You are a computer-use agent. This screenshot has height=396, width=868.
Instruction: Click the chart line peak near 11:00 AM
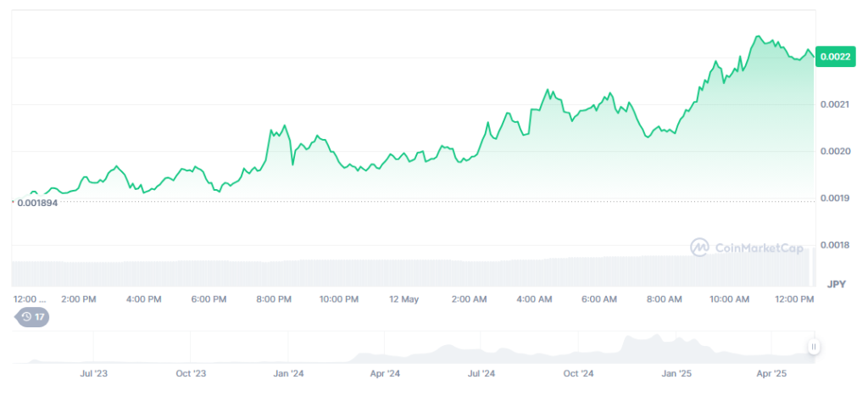pyautogui.click(x=758, y=36)
